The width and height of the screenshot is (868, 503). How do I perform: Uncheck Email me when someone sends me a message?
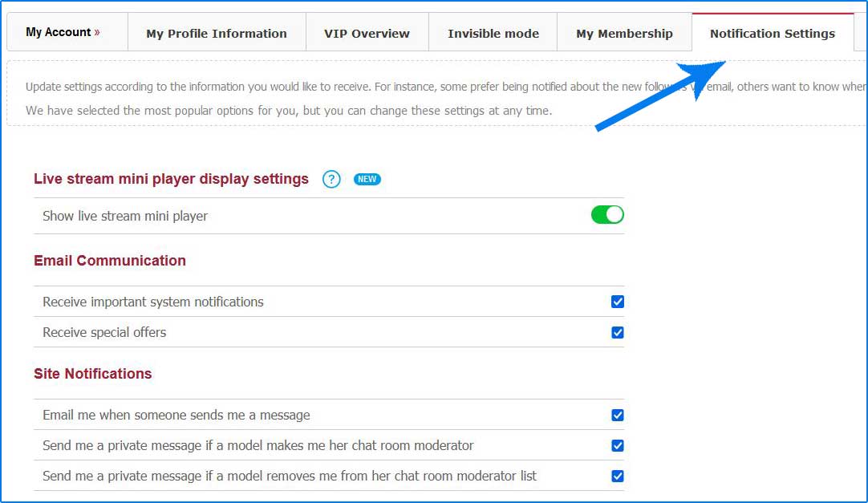click(617, 415)
